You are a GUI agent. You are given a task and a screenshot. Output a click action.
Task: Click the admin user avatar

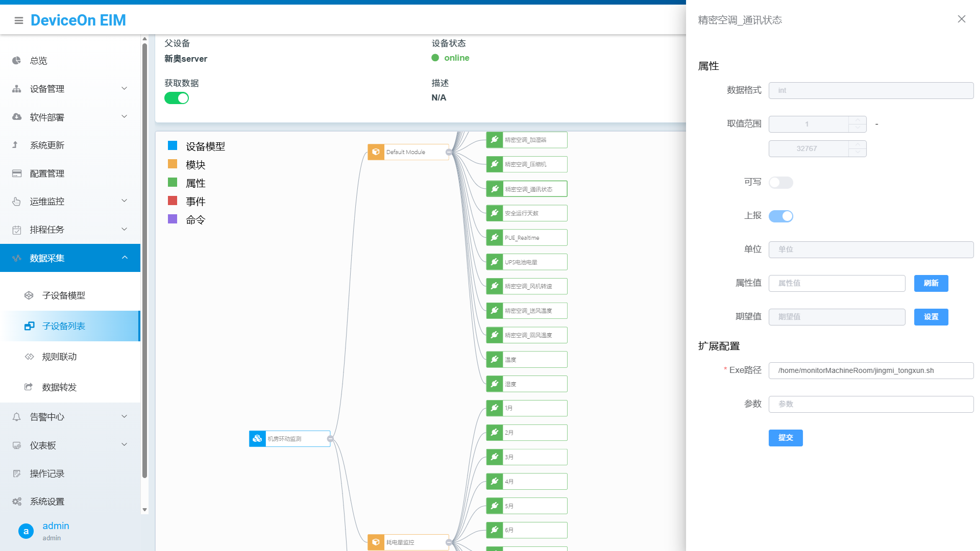pyautogui.click(x=26, y=531)
